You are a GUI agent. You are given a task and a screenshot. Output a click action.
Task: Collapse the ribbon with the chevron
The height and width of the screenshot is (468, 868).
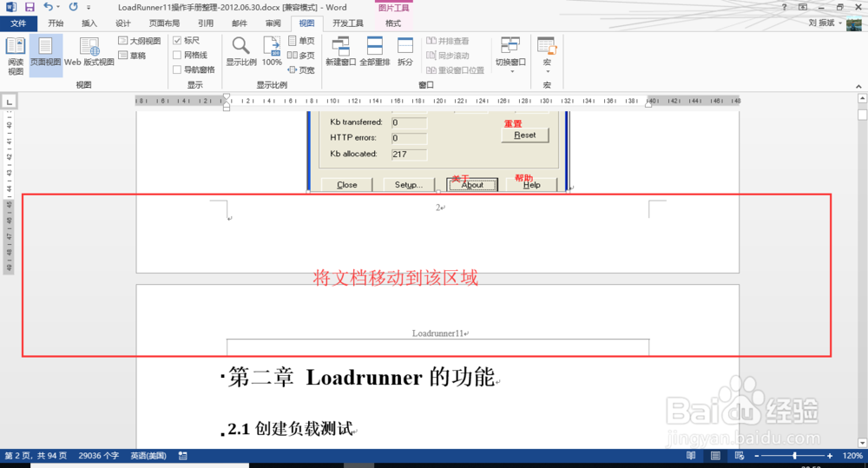click(x=858, y=87)
